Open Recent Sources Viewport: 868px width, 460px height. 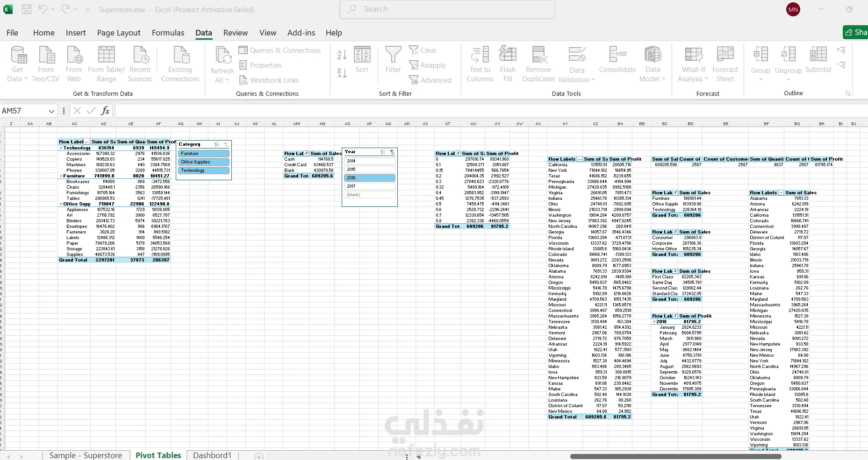[140, 55]
